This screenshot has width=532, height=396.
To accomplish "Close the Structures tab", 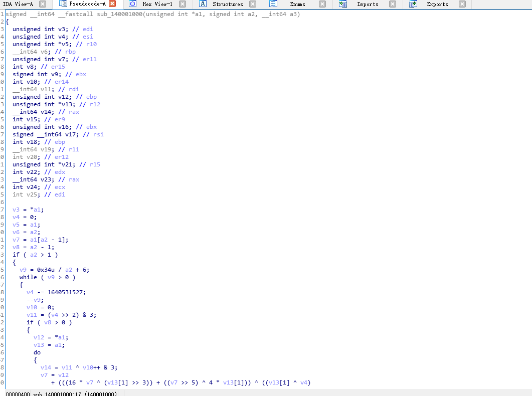I will 253,4.
